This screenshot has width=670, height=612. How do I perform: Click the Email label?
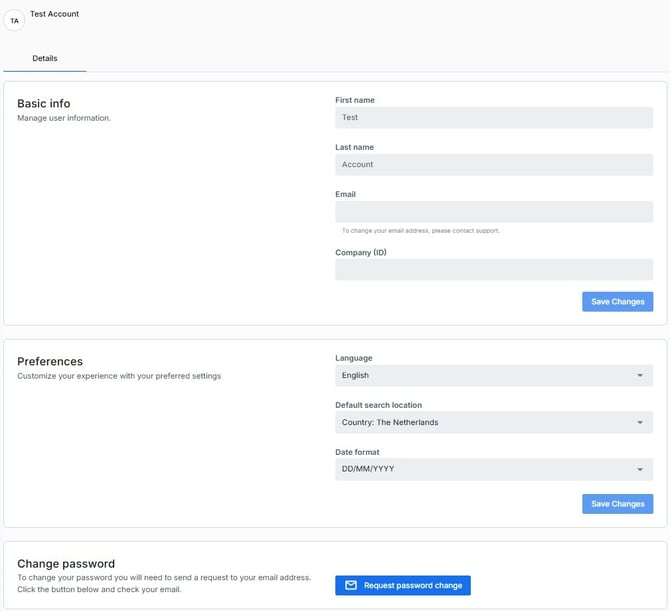click(345, 194)
